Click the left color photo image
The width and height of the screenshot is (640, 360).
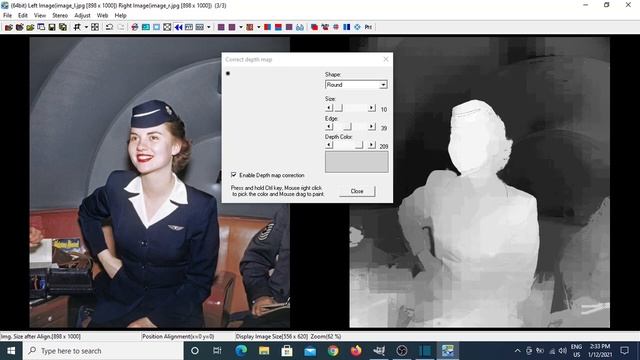pyautogui.click(x=160, y=182)
